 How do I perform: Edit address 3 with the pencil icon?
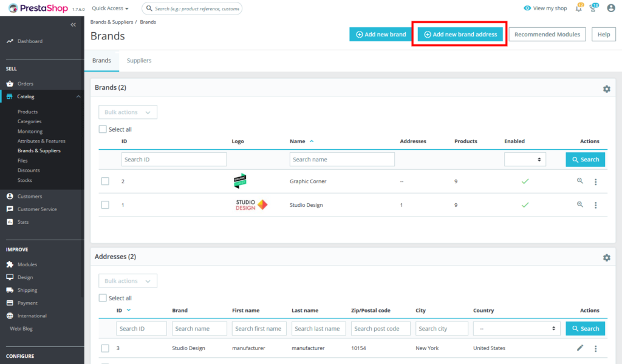[x=580, y=348]
